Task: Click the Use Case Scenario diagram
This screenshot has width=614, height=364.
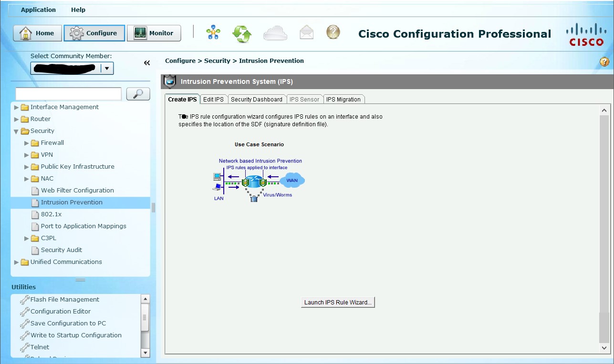Action: 259,180
